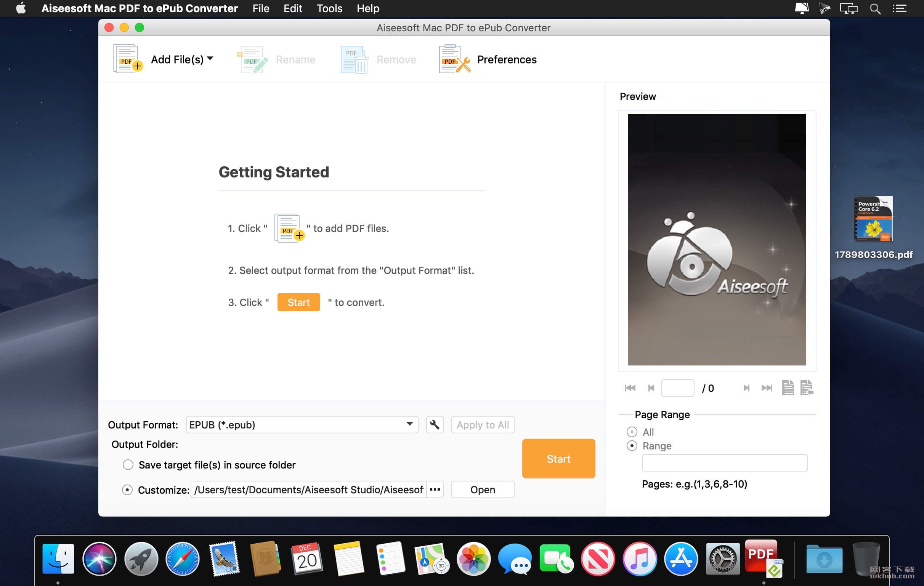Go to last page in preview
Image resolution: width=924 pixels, height=586 pixels.
pyautogui.click(x=767, y=388)
